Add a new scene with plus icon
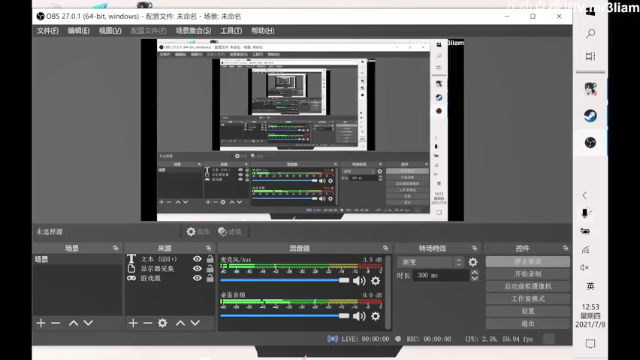The height and width of the screenshot is (360, 640). click(x=41, y=323)
